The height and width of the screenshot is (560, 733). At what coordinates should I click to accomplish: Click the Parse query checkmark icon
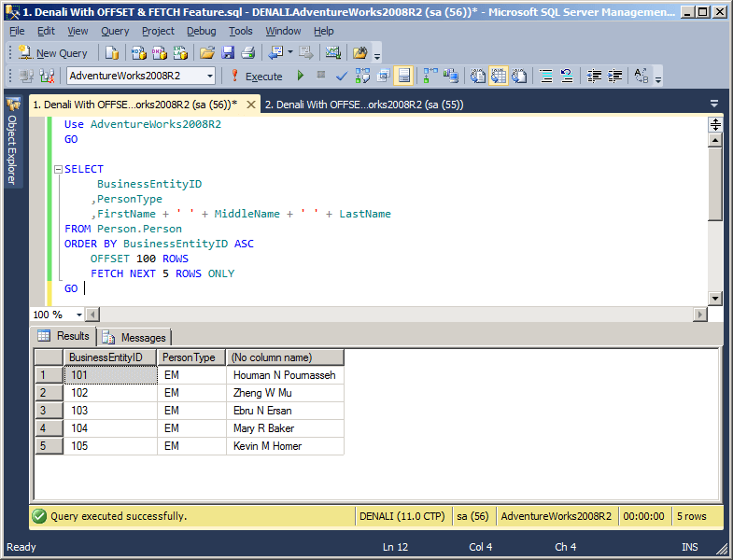(342, 77)
